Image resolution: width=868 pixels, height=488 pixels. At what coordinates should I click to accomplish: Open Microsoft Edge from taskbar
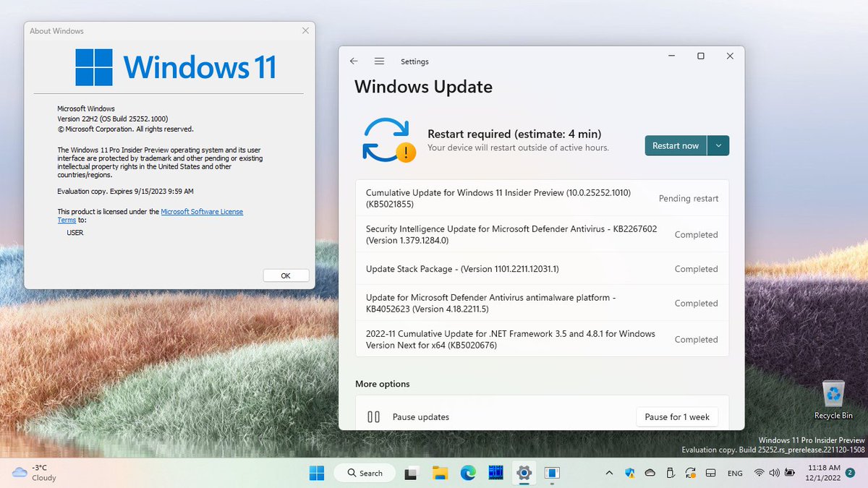[x=468, y=474]
